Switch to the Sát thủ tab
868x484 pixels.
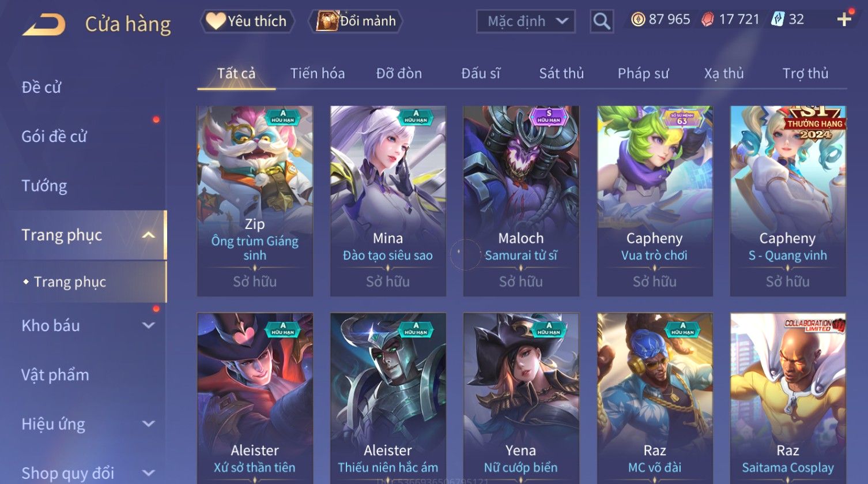click(561, 73)
